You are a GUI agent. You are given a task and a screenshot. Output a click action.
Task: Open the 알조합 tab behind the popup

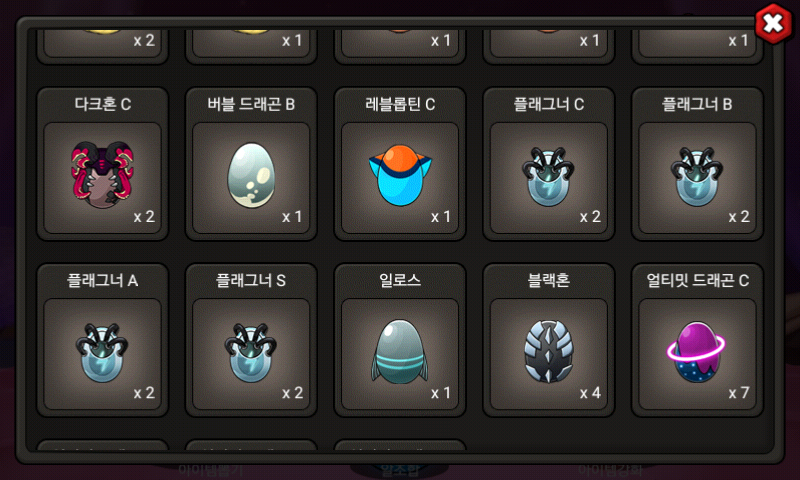pyautogui.click(x=400, y=470)
